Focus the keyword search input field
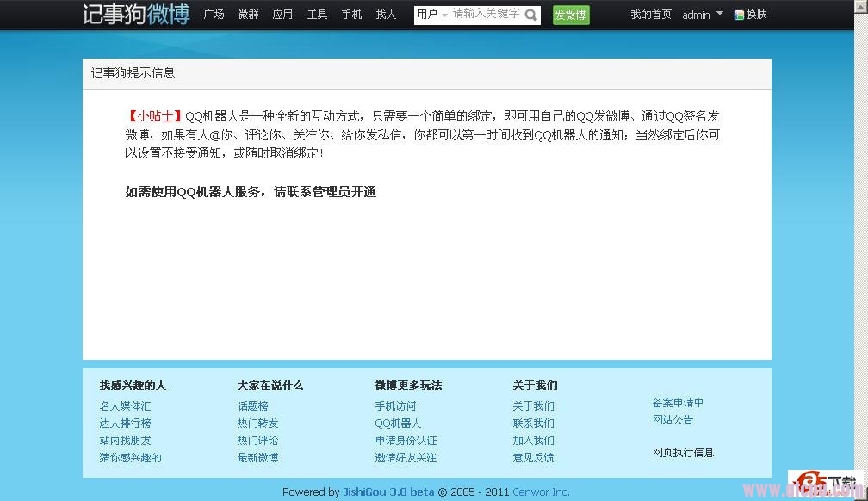Screen dimensions: 868x501 click(x=486, y=15)
